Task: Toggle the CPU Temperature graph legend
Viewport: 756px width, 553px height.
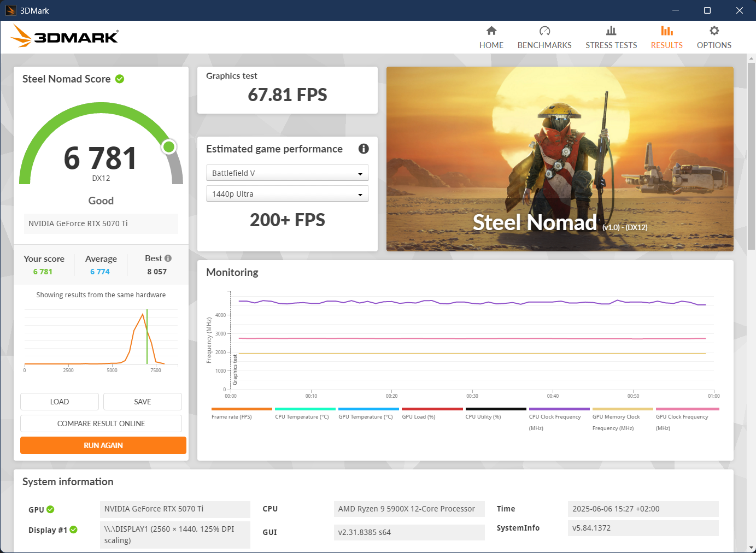Action: (304, 413)
